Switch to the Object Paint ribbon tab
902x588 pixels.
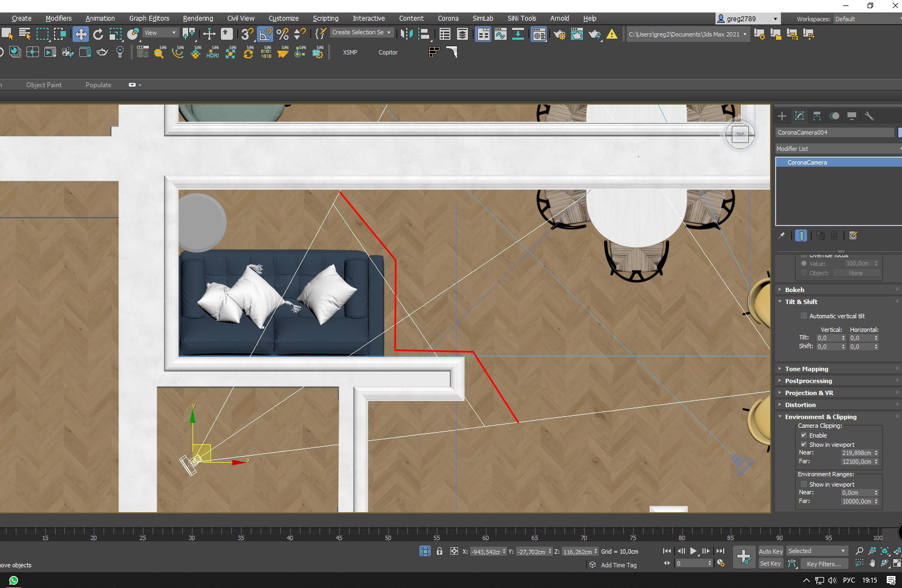[x=44, y=84]
